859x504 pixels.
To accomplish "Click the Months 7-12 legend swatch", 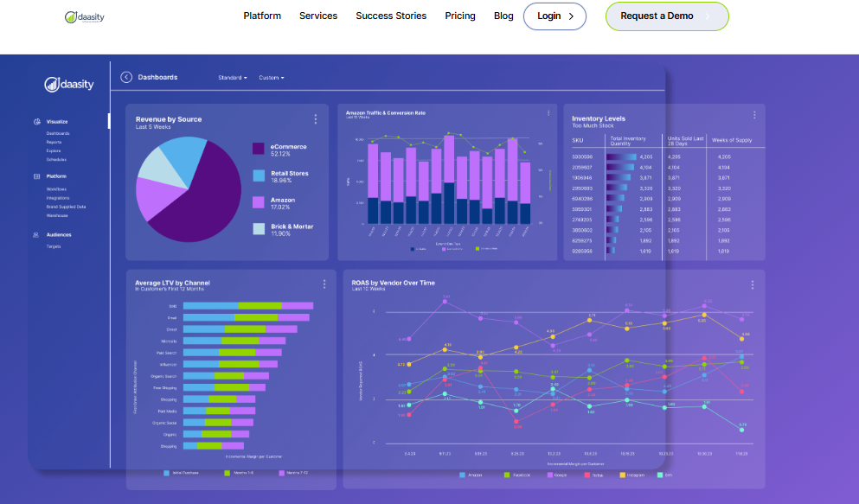I will click(x=282, y=473).
